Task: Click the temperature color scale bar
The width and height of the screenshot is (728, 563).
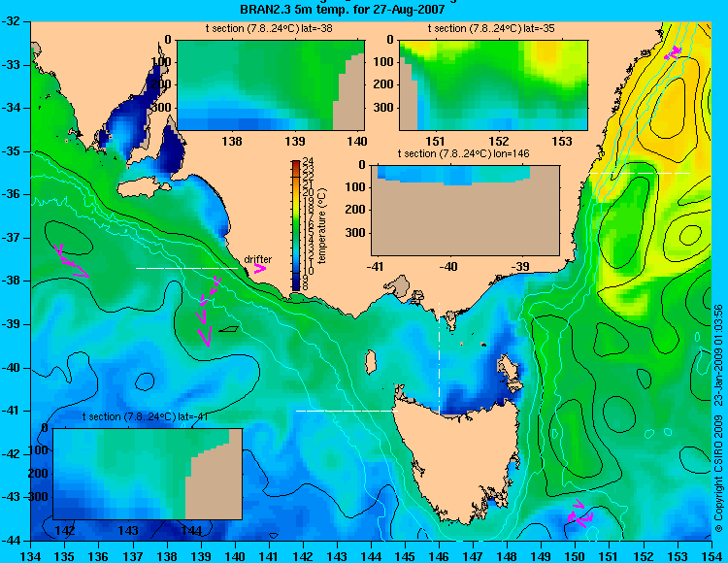Action: 296,225
